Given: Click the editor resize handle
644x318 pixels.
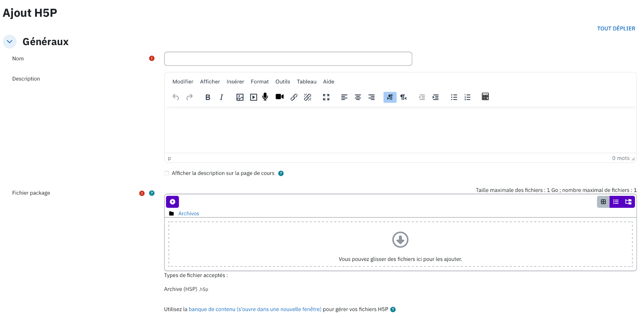Looking at the screenshot, I should click(x=633, y=159).
